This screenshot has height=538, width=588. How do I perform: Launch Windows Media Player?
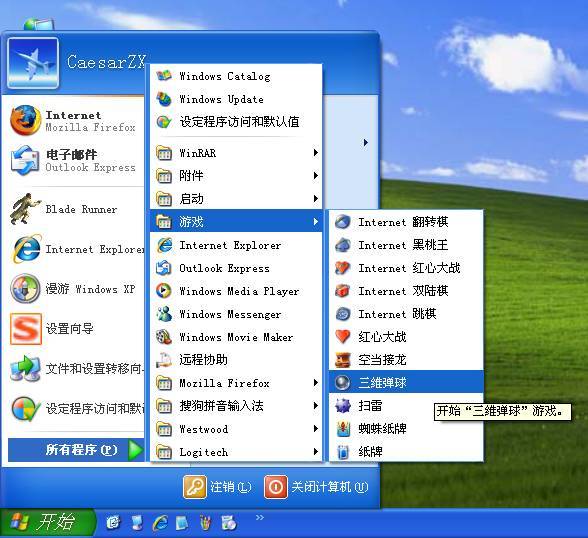click(236, 291)
